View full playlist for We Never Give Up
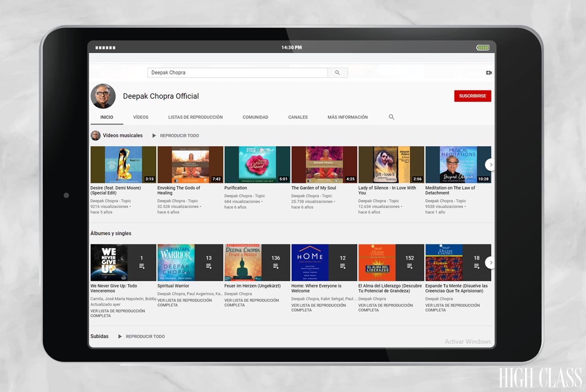 tap(118, 313)
